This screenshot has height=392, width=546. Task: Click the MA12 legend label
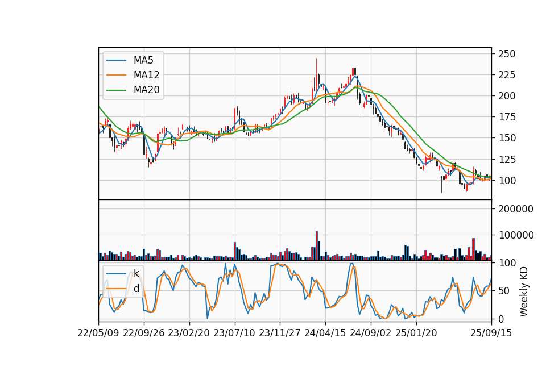(x=146, y=75)
